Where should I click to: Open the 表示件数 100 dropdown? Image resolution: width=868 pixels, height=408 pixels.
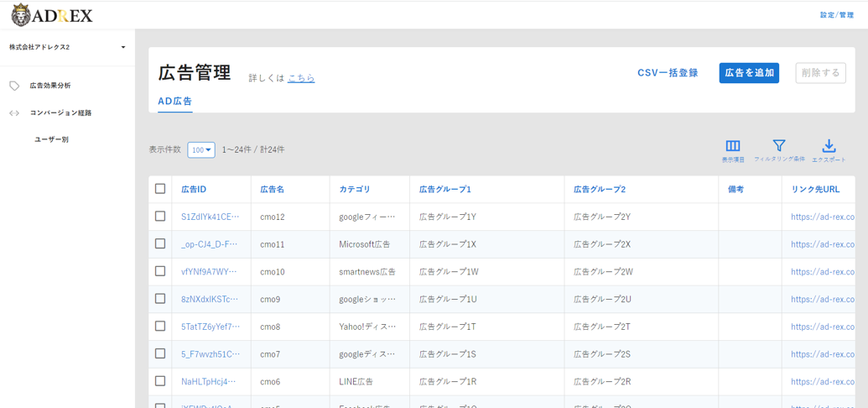point(201,149)
